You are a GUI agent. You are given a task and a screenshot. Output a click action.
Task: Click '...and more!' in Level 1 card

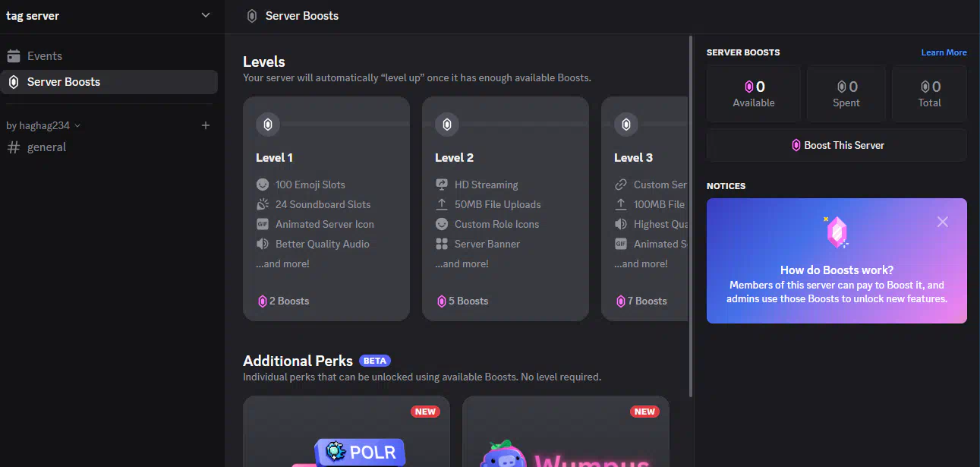(282, 263)
